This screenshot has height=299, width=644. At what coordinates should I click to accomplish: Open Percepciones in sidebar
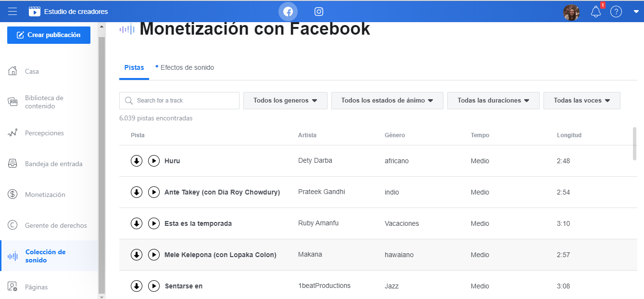[49, 133]
